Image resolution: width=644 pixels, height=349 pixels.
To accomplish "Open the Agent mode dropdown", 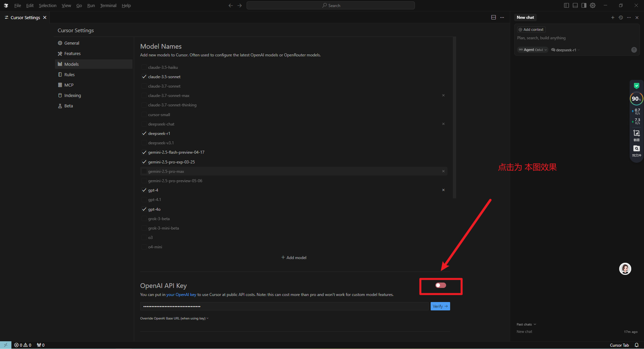I will pyautogui.click(x=533, y=50).
